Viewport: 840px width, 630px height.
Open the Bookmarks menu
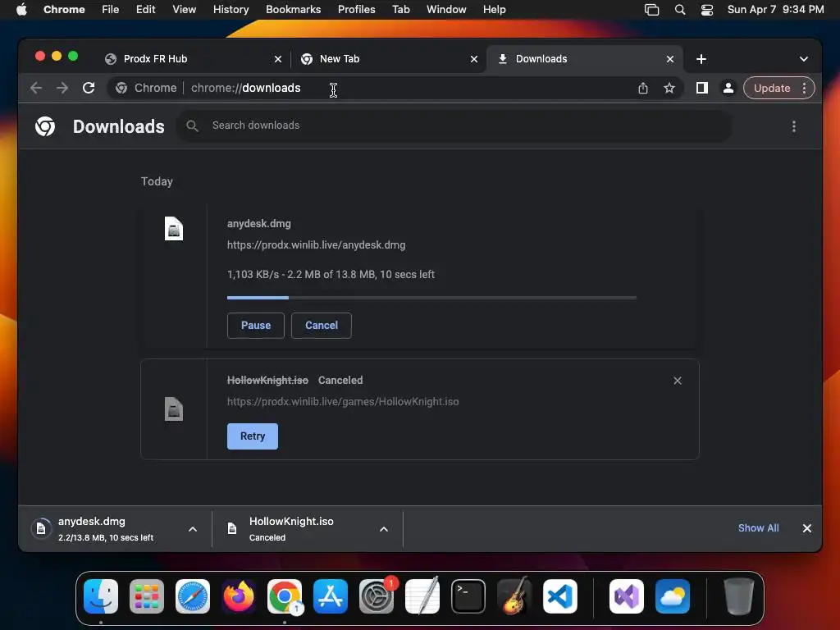(x=293, y=10)
